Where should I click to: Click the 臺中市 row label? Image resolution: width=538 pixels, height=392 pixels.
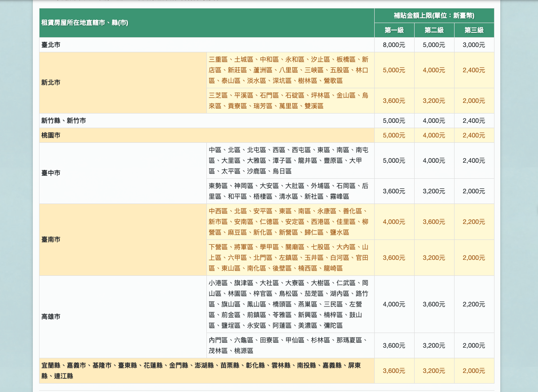click(123, 173)
